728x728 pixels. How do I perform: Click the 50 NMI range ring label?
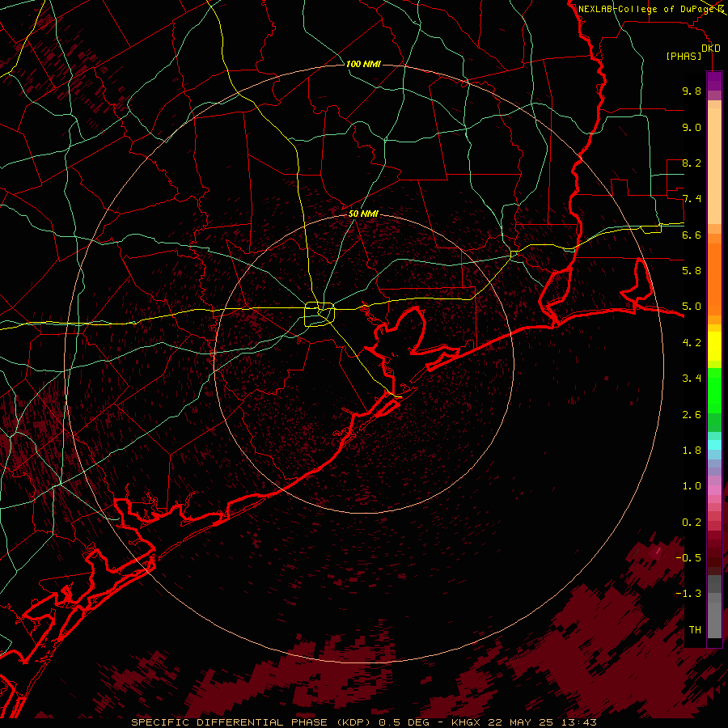363,214
